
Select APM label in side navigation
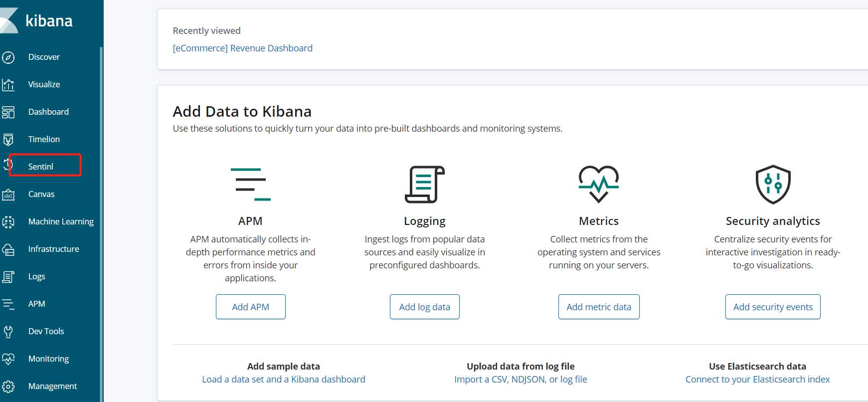[36, 304]
